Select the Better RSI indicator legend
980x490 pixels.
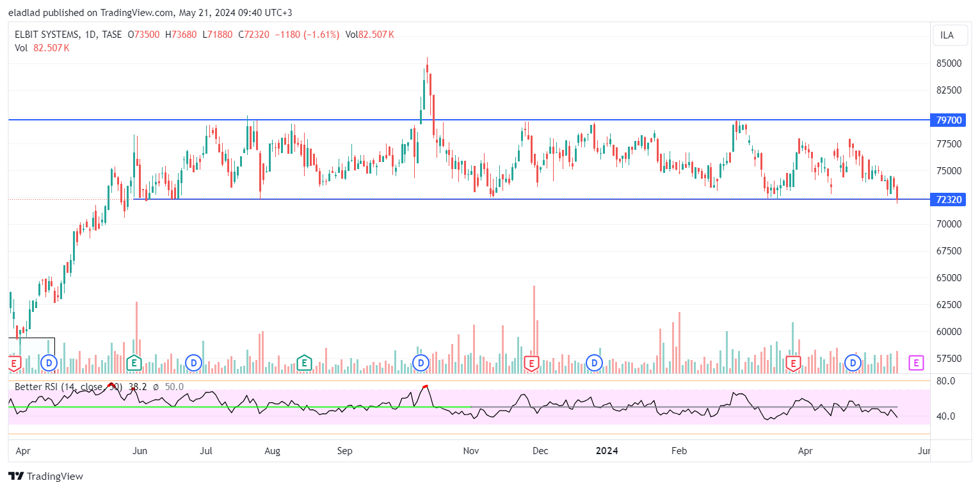[x=99, y=387]
